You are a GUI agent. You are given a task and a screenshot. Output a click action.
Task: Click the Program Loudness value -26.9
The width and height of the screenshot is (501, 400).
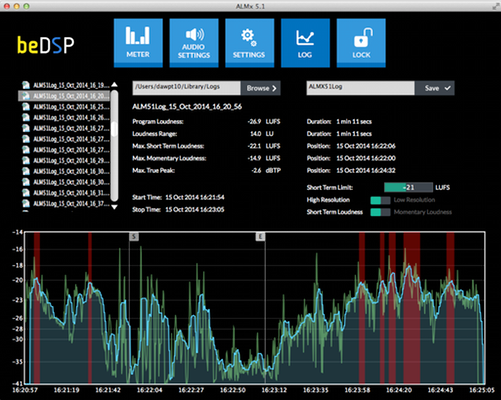(x=254, y=122)
